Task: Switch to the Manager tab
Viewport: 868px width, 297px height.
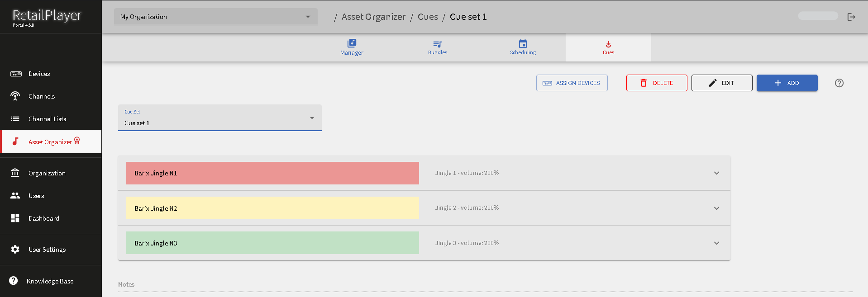Action: click(x=352, y=47)
